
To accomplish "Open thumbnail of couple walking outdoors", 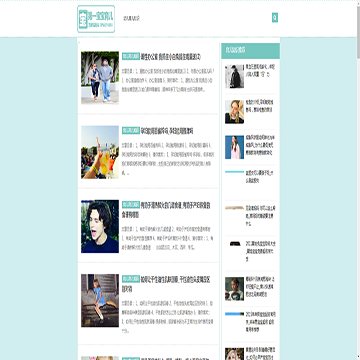I will tap(100, 78).
